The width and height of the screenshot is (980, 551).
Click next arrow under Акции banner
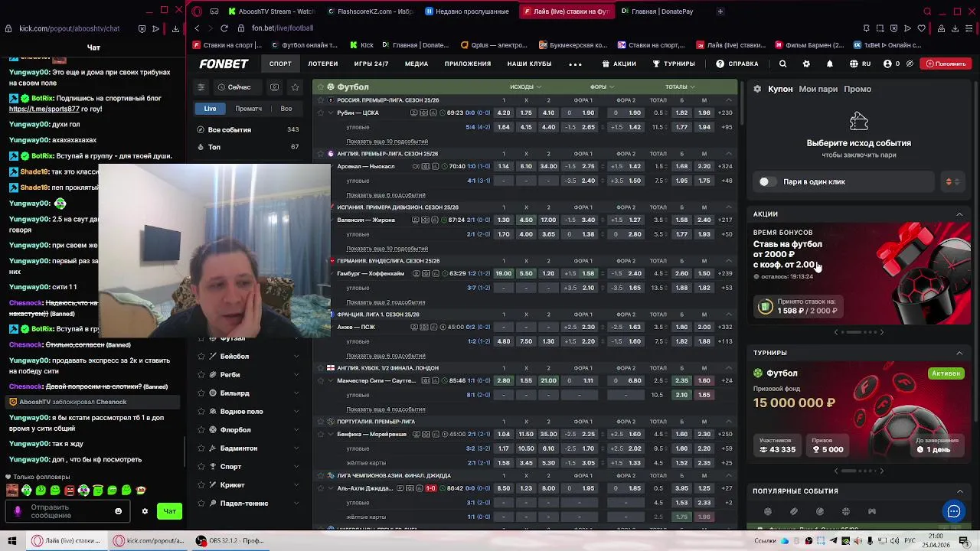881,332
